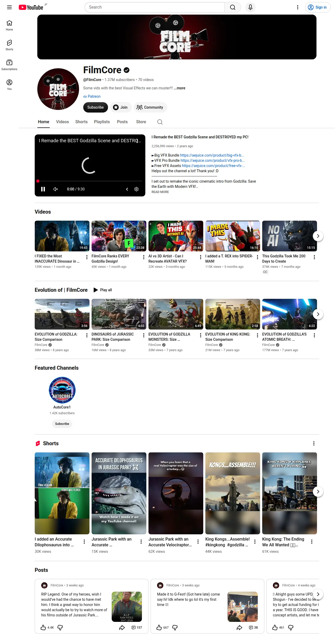Unmute the featured video player

[x=56, y=189]
